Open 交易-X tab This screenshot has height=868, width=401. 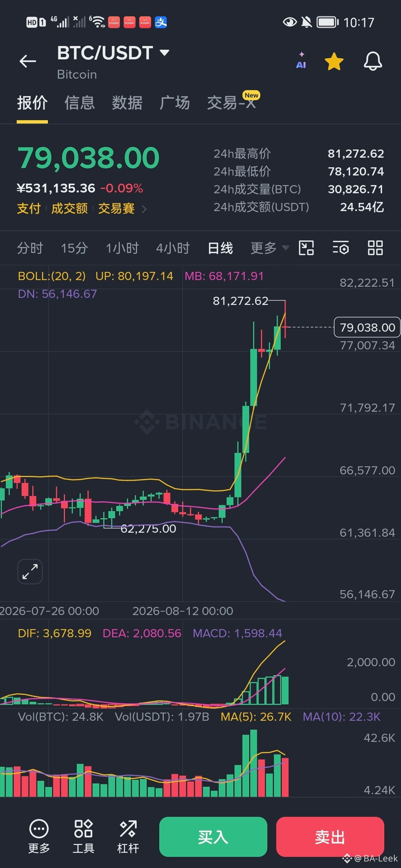pos(232,103)
